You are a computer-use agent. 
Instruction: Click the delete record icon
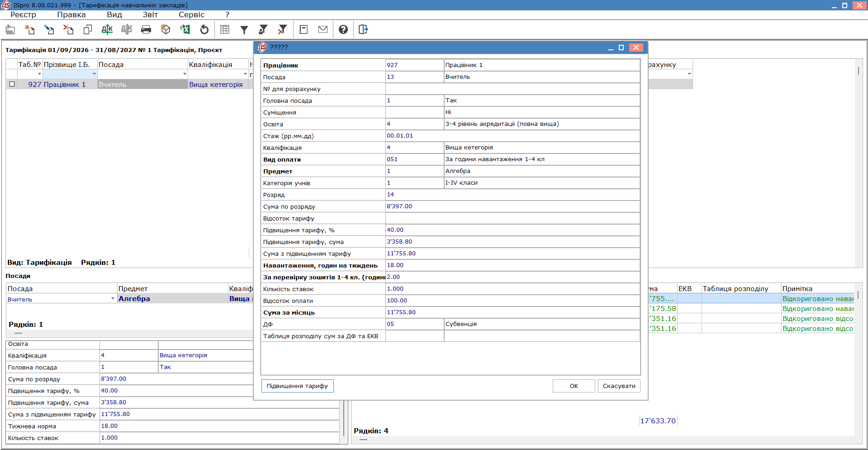[x=68, y=30]
